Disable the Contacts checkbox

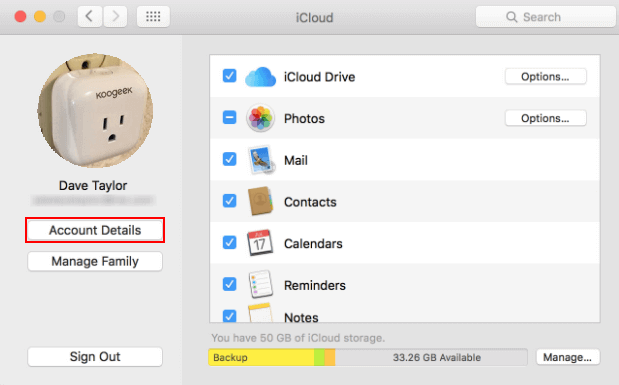pos(229,201)
